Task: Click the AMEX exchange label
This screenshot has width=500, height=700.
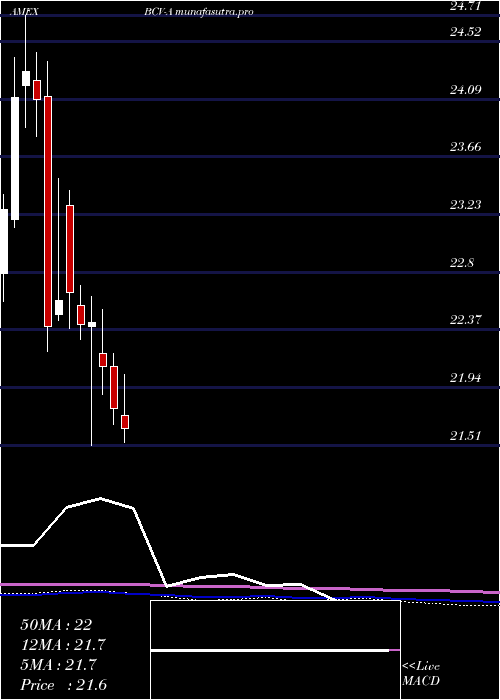Action: click(x=24, y=12)
